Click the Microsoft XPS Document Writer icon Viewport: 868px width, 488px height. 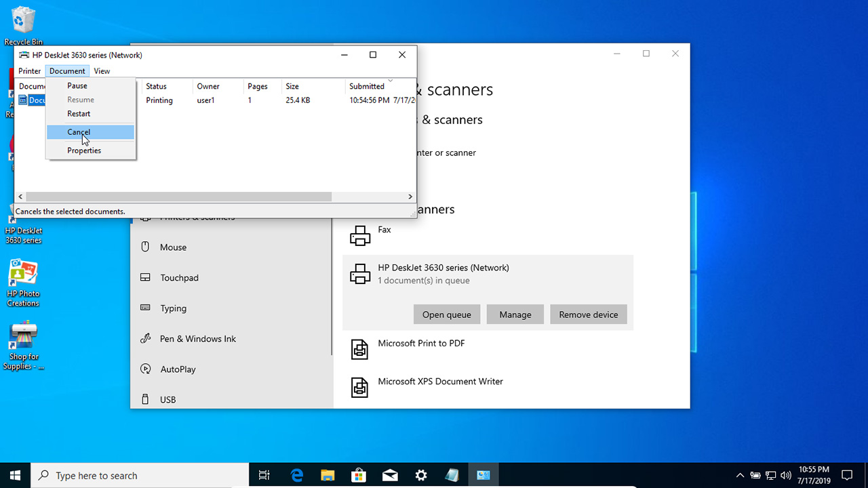360,387
